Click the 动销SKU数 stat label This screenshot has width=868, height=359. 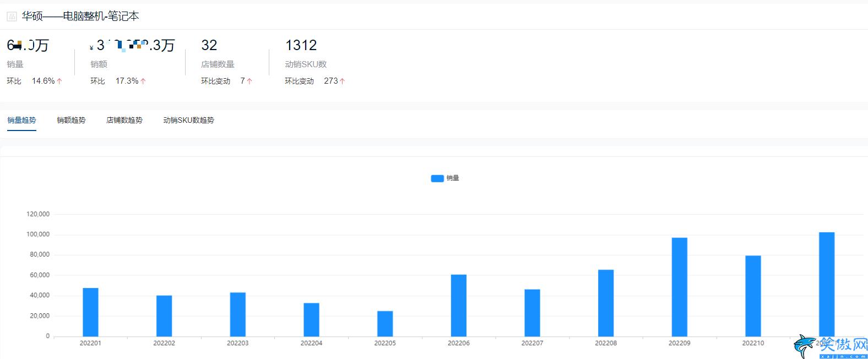point(306,64)
